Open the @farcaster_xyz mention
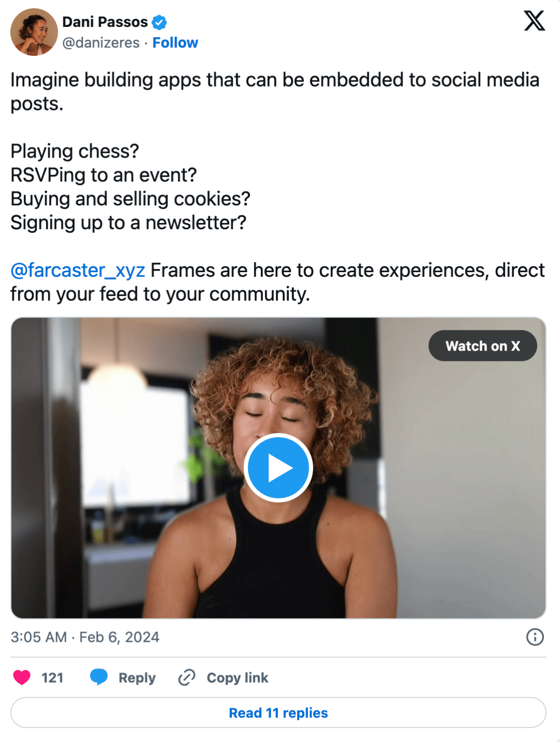560x742 pixels. [x=78, y=270]
